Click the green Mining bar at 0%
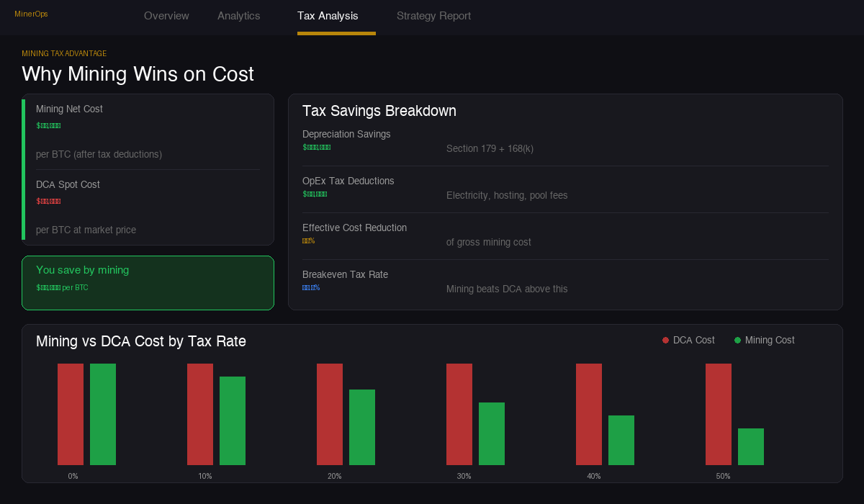Viewport: 864px width, 504px height. 103,414
